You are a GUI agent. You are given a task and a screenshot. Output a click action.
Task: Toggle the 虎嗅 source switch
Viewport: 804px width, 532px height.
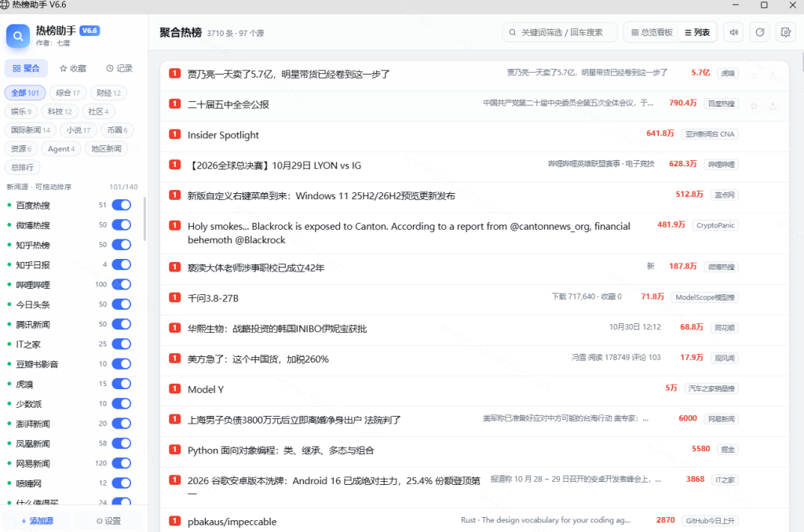(x=122, y=384)
